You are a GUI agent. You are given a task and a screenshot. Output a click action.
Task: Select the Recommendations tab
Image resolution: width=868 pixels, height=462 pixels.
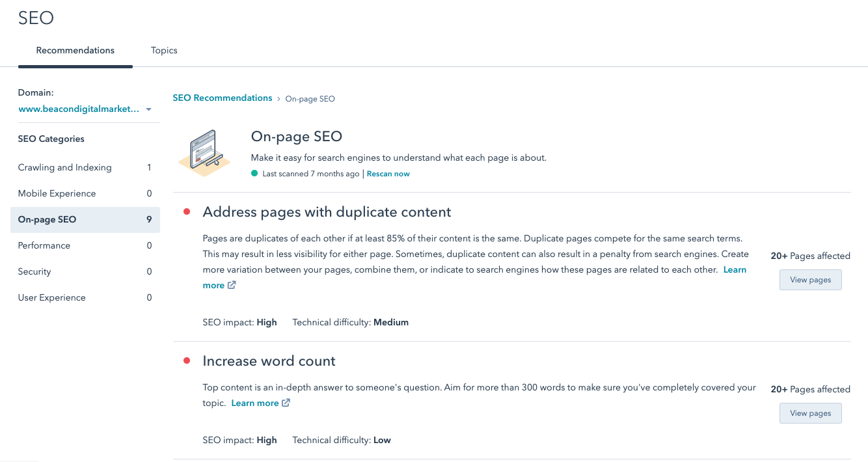(x=75, y=50)
